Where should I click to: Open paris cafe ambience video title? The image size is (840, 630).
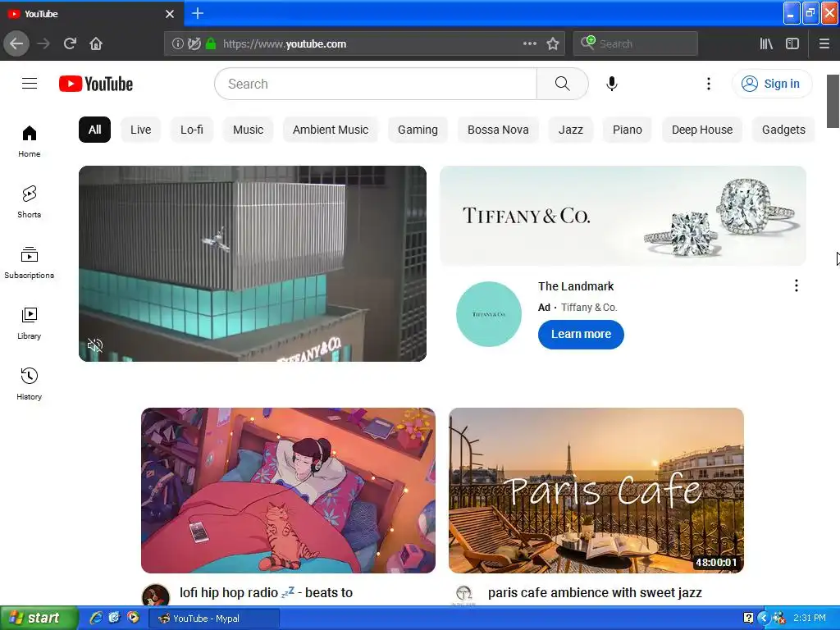595,592
